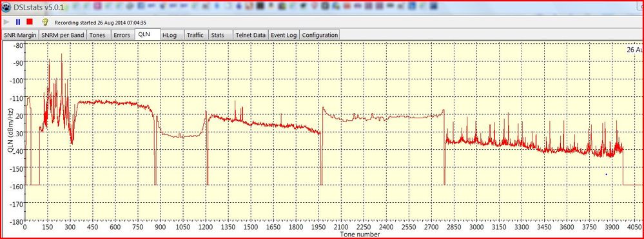
Task: Open the Configuration tab
Action: (320, 36)
